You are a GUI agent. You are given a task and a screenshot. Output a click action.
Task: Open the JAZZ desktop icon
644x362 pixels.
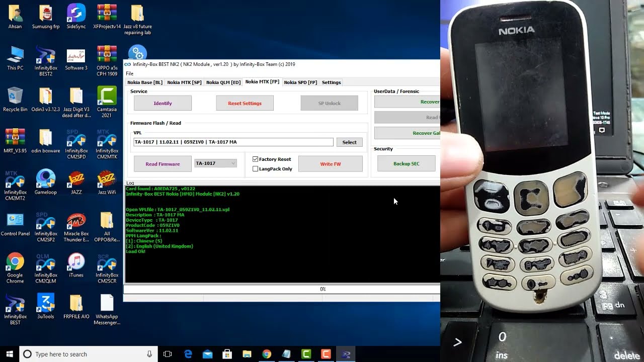(x=76, y=182)
